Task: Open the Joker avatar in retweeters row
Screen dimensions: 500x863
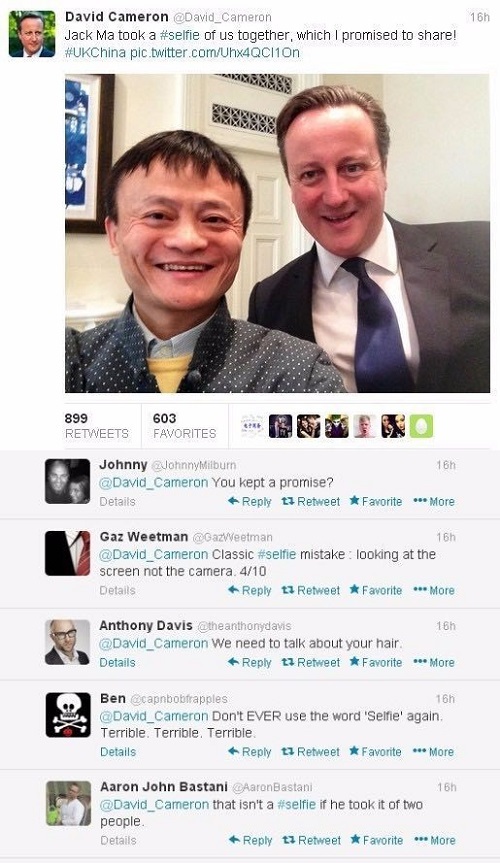Action: (x=336, y=426)
